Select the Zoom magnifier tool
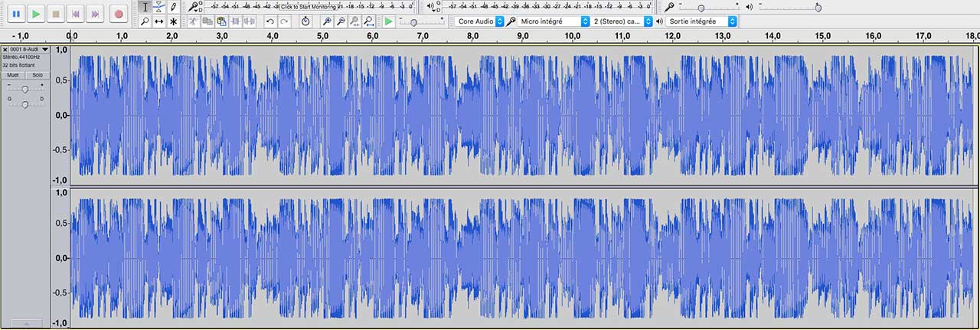The image size is (980, 330). pyautogui.click(x=145, y=21)
